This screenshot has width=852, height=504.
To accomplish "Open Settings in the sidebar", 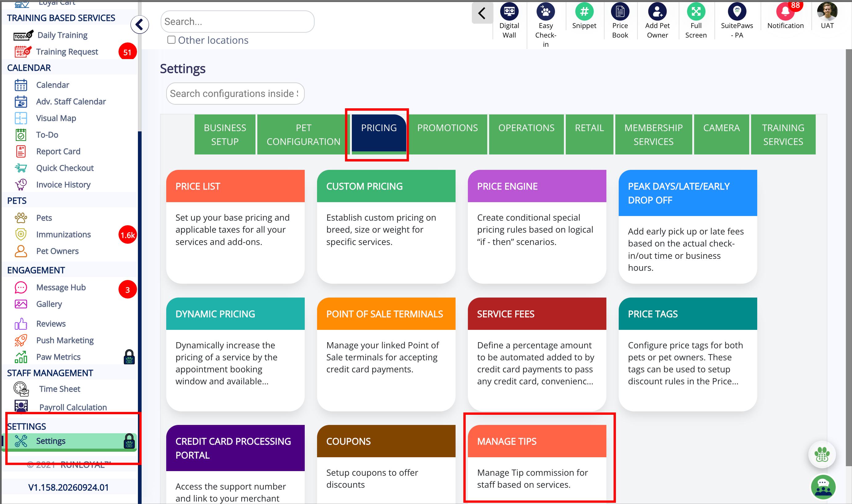I will pos(70,441).
